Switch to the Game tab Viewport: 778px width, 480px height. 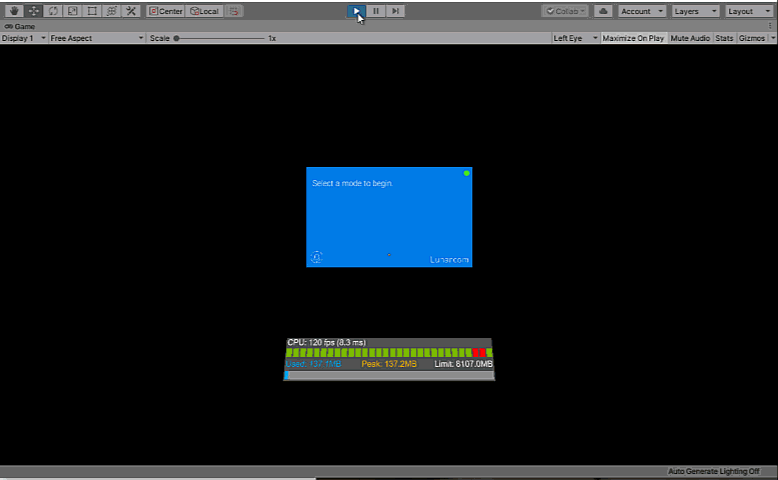coord(20,26)
